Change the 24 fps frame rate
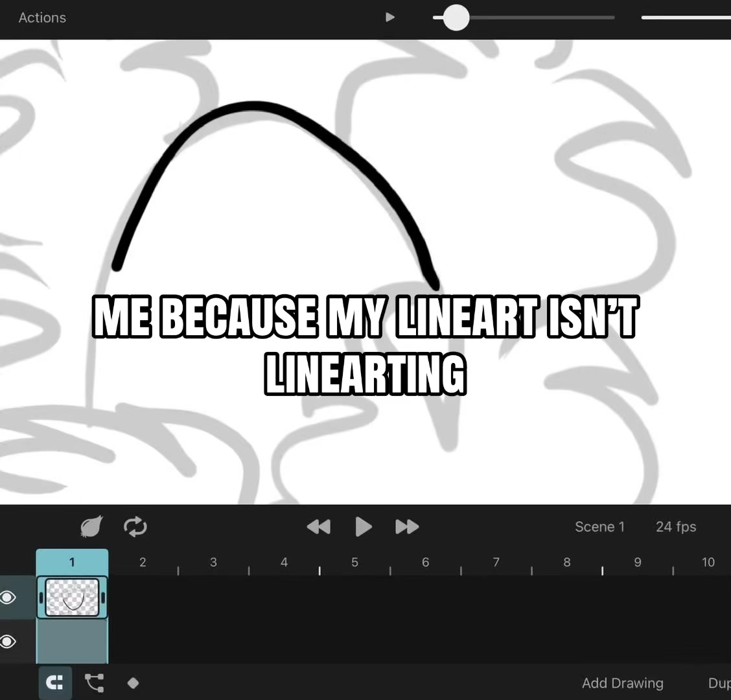The height and width of the screenshot is (700, 731). click(x=676, y=526)
